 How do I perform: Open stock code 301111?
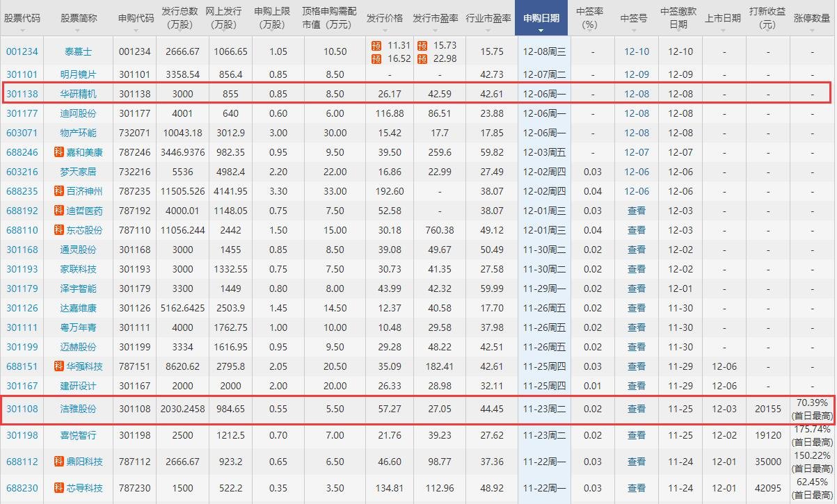pos(22,327)
